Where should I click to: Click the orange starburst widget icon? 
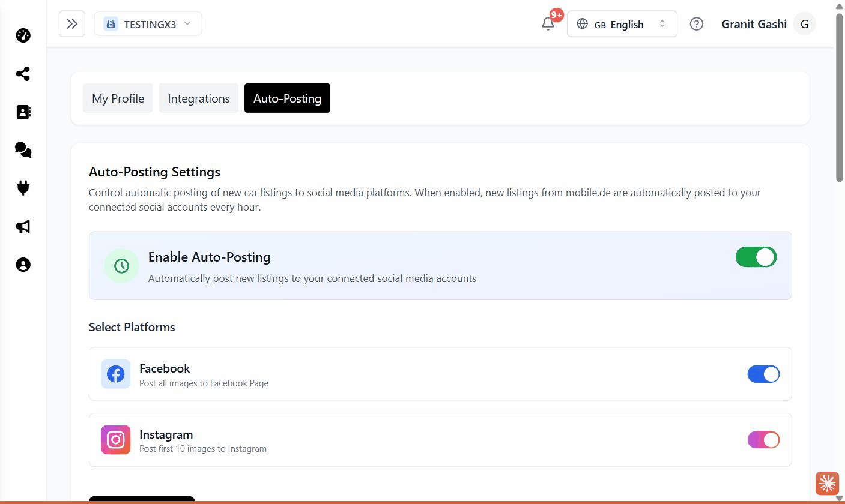(827, 483)
